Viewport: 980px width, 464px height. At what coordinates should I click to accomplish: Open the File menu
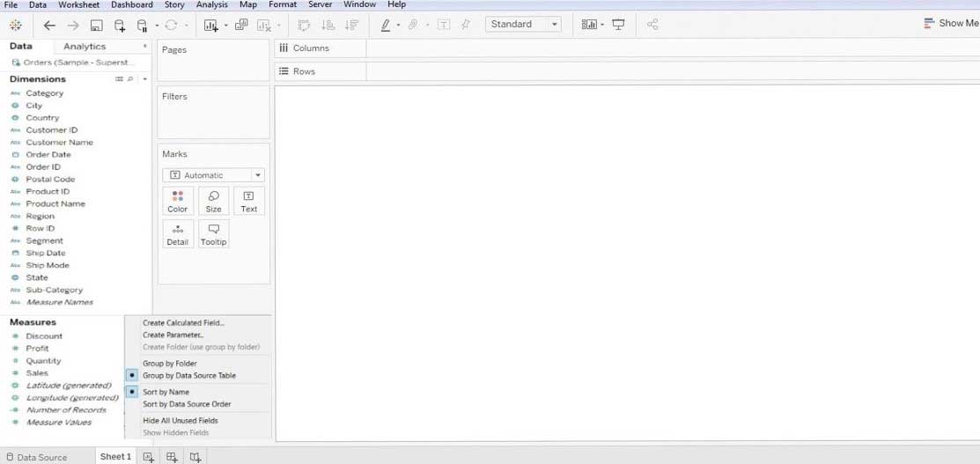point(11,4)
